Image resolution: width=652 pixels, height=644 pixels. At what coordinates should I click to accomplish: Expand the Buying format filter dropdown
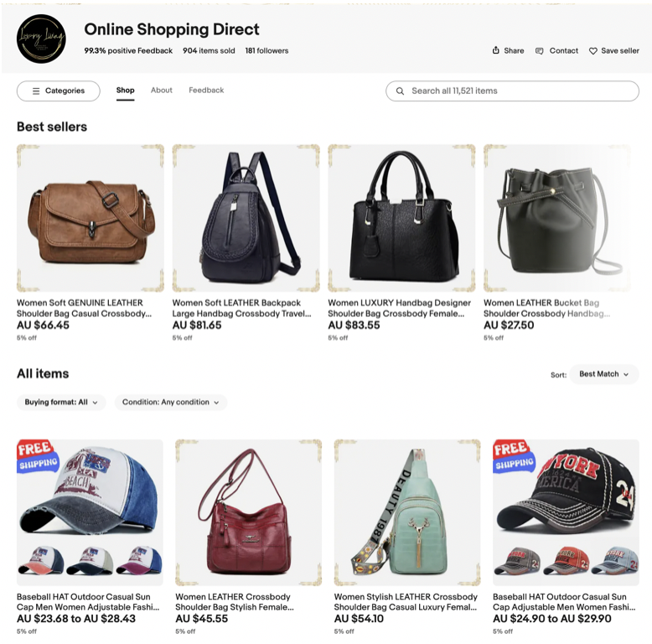61,402
